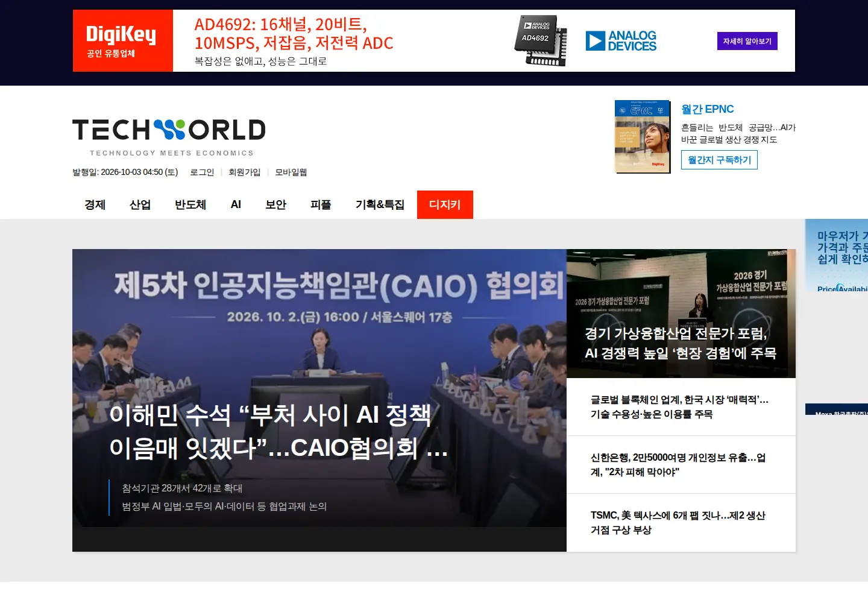Click the 참석기관 28개서 42개로 확대 subtext

coord(182,488)
